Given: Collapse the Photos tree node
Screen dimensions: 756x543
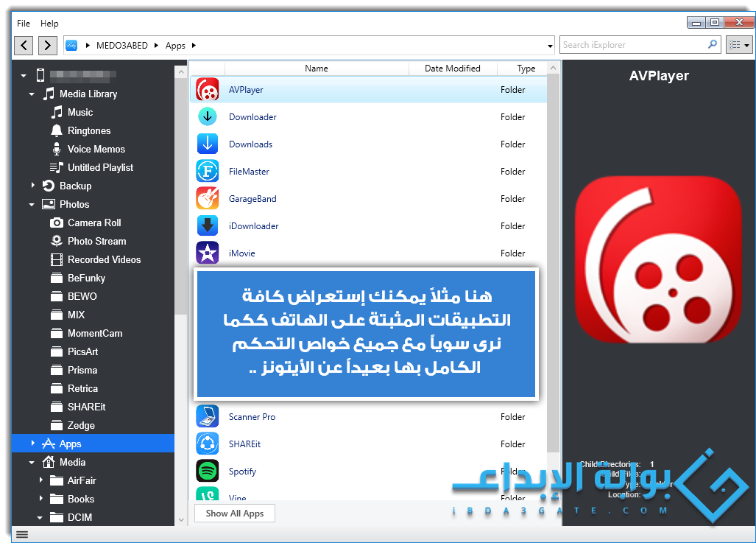Looking at the screenshot, I should tap(32, 205).
